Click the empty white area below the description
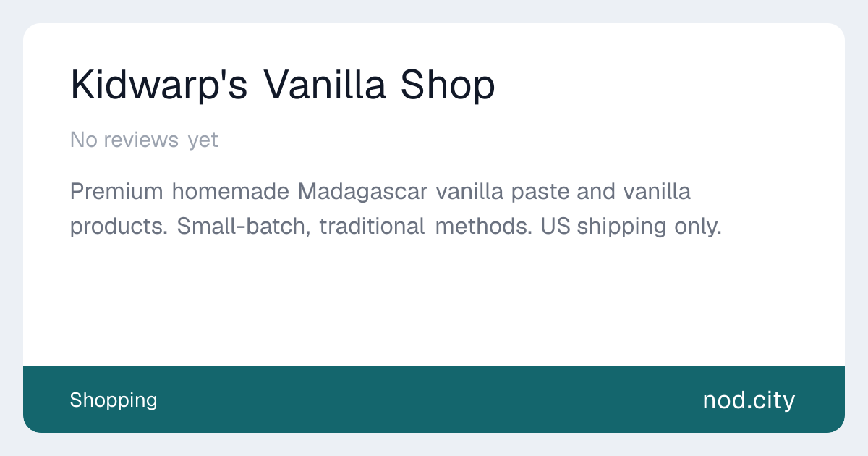The height and width of the screenshot is (456, 868). [x=434, y=304]
